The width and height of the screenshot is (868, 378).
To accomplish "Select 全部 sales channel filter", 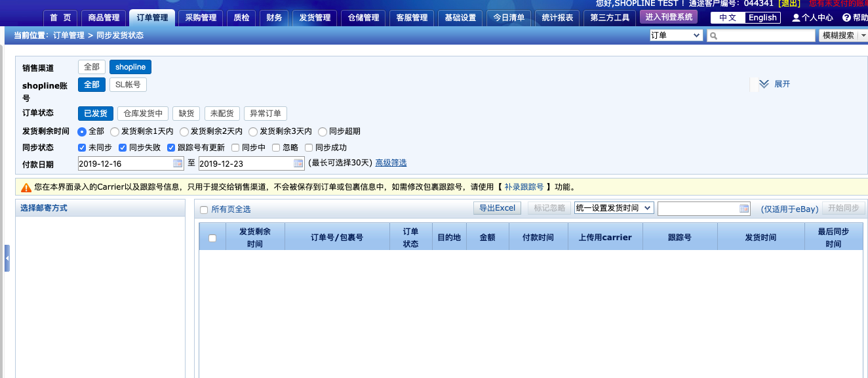I will tap(92, 67).
